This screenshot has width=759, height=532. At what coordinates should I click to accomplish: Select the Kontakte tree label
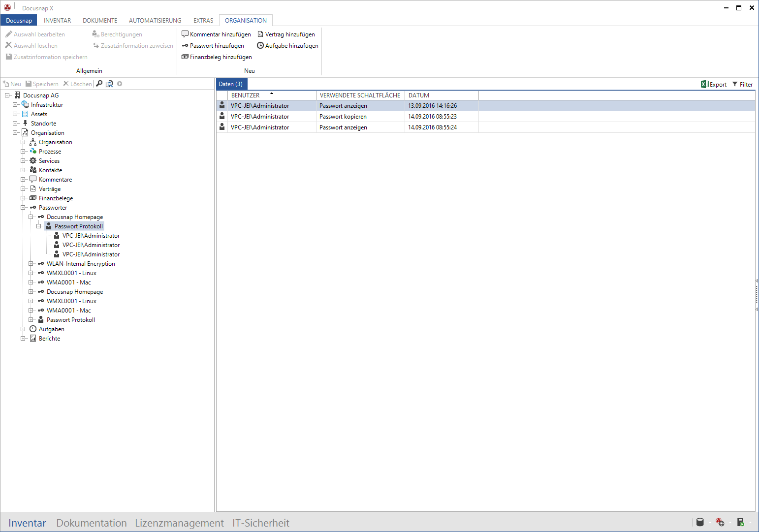(x=50, y=170)
